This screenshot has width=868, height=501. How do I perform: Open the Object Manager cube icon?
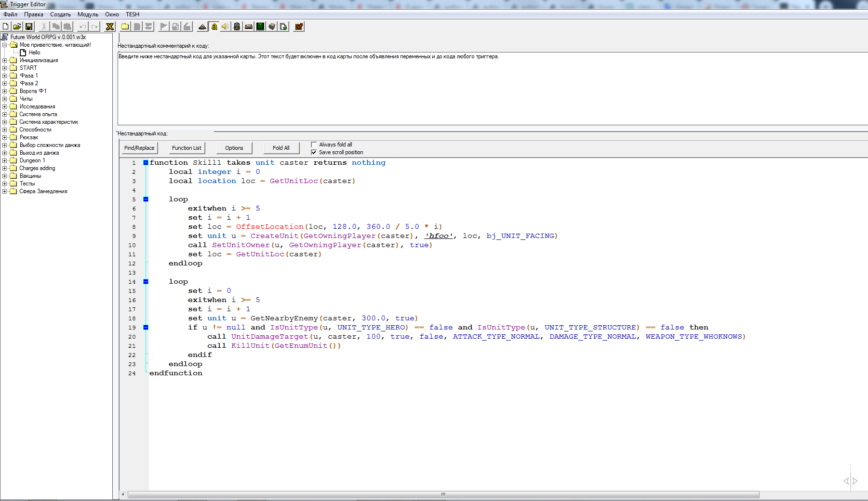(x=272, y=26)
